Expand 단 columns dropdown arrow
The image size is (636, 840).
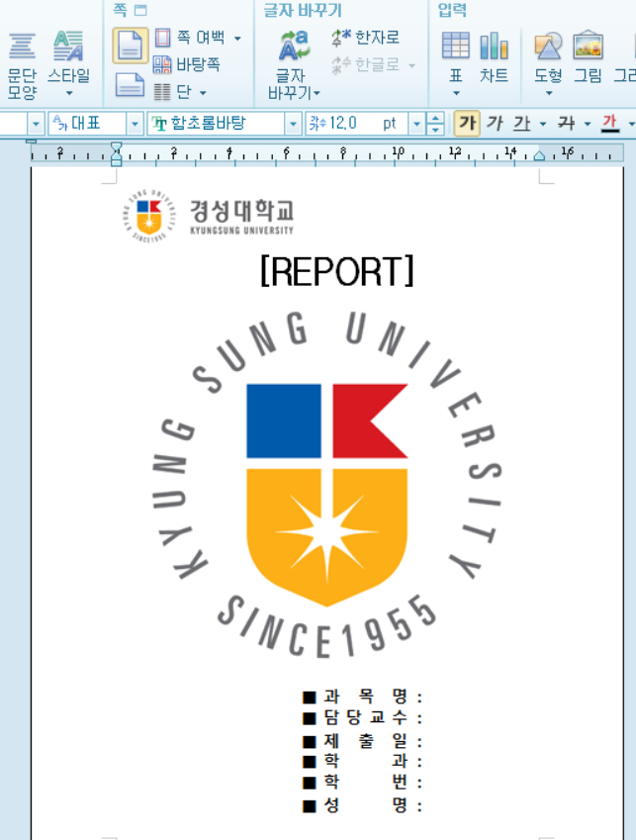click(x=203, y=93)
